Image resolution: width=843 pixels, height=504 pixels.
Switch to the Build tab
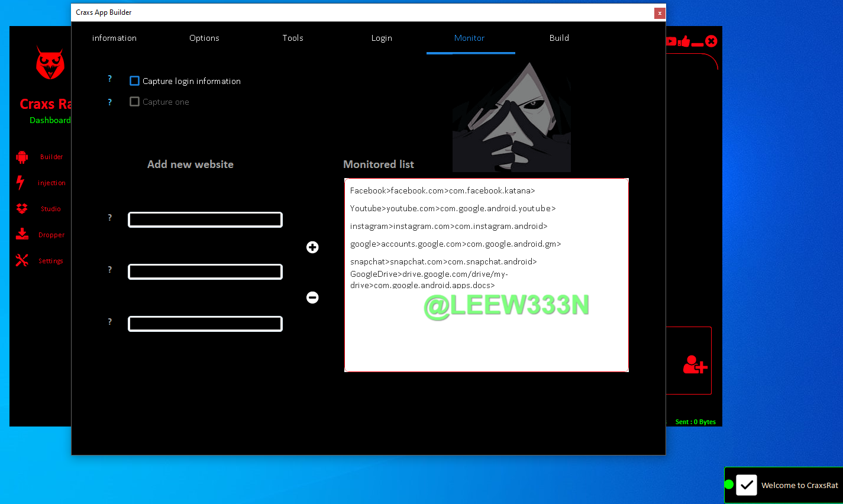(559, 38)
